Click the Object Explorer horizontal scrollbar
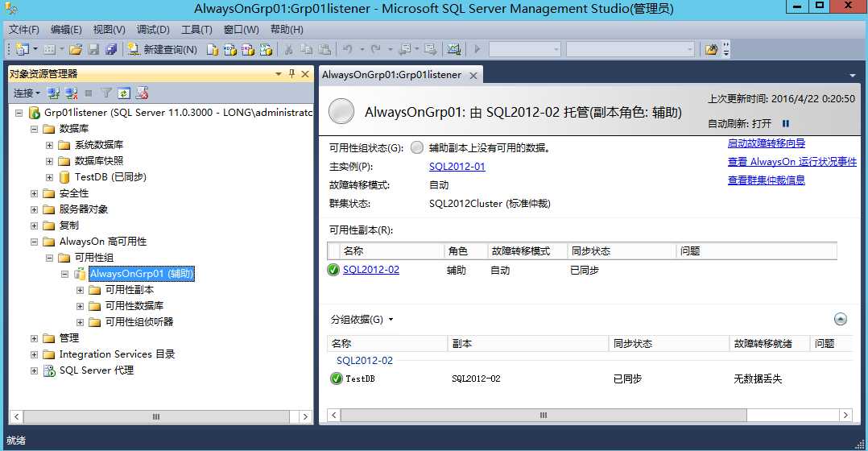This screenshot has height=451, width=868. (x=160, y=416)
